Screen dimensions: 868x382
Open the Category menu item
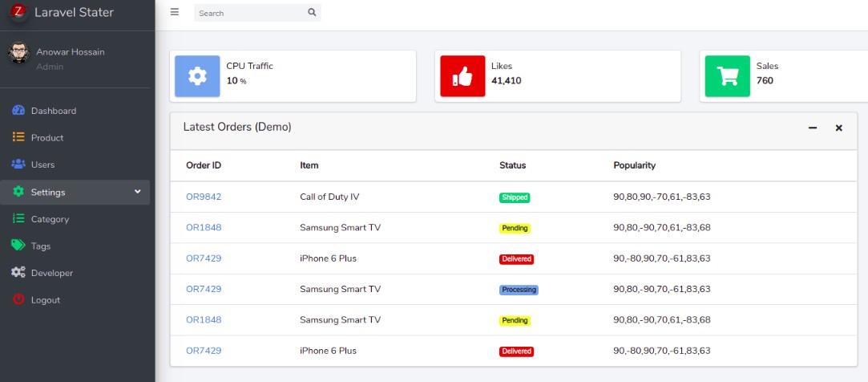[50, 219]
